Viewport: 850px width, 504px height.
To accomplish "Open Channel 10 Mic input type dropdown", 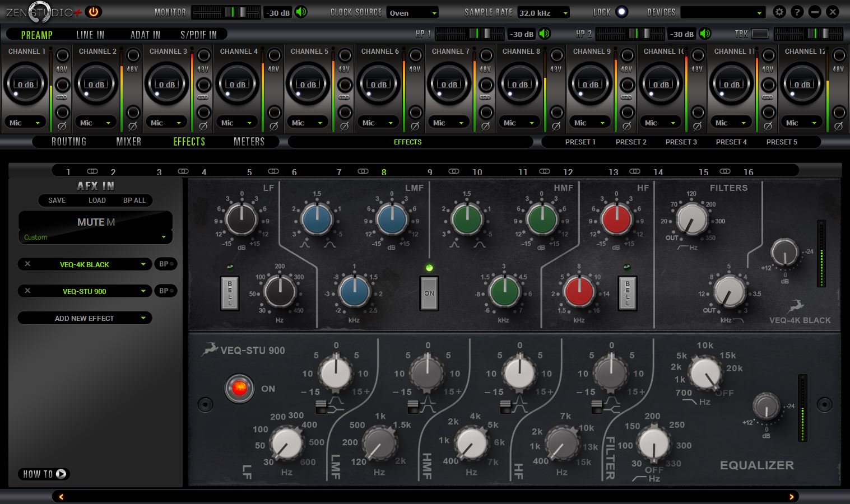I will [x=661, y=123].
